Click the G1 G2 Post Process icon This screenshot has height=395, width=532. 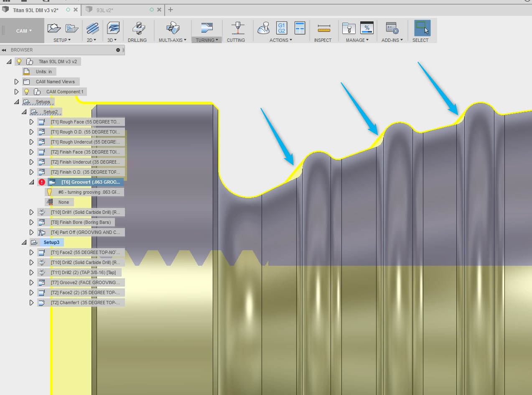(x=282, y=28)
